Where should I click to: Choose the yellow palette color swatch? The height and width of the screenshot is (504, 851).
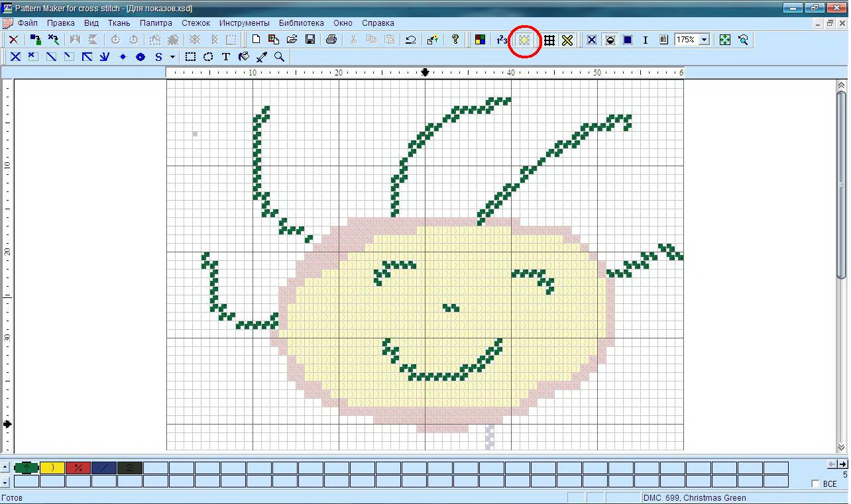[x=52, y=468]
